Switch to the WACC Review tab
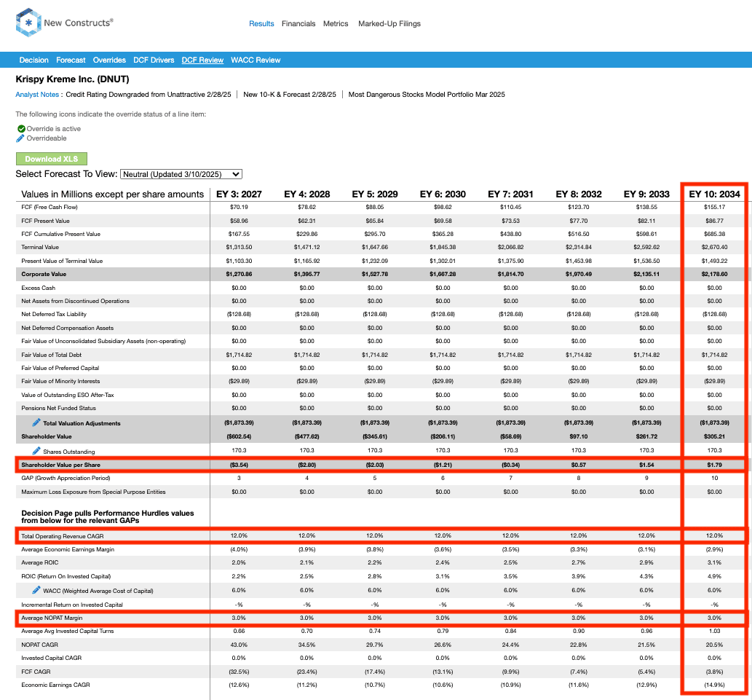The width and height of the screenshot is (752, 700). click(x=256, y=60)
